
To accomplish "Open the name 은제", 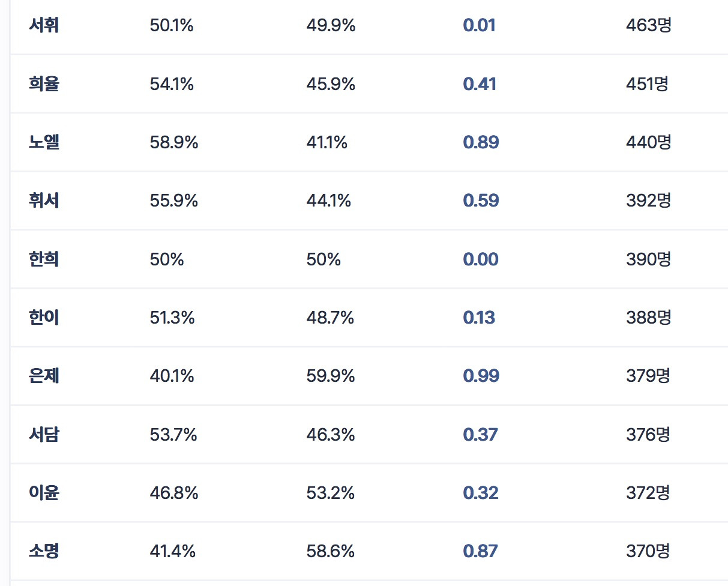I will (44, 376).
